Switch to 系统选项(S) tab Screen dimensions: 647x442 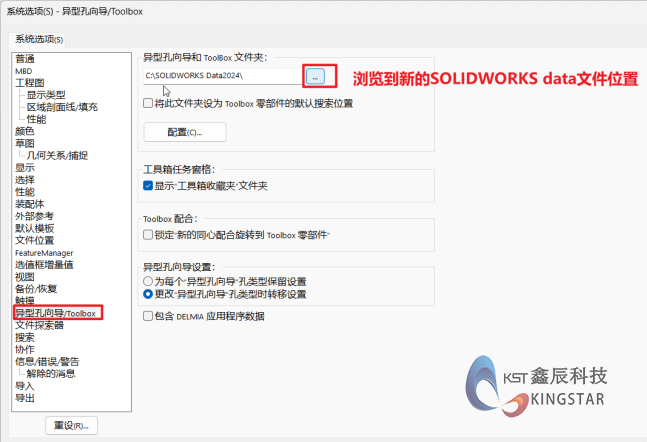tap(39, 39)
